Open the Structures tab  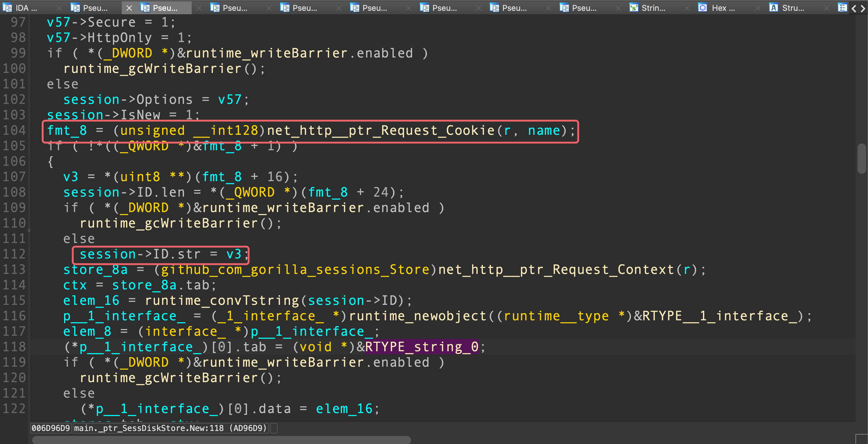click(793, 8)
